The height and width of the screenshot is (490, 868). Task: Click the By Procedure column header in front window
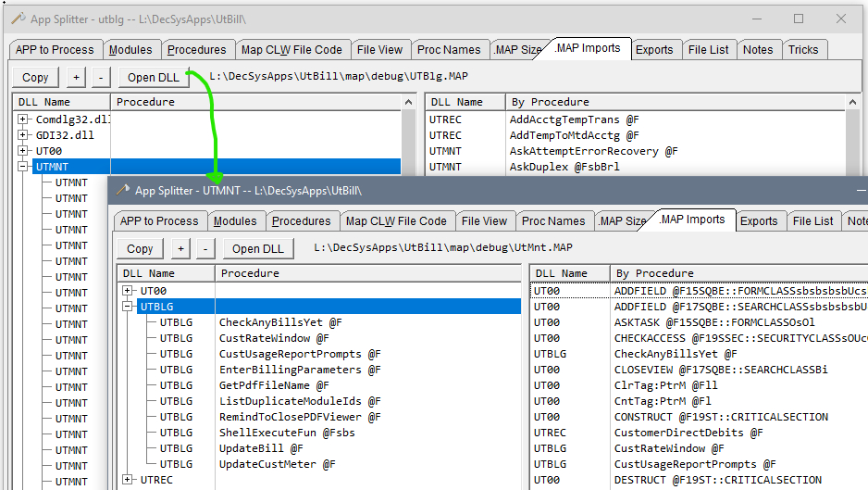(x=654, y=273)
